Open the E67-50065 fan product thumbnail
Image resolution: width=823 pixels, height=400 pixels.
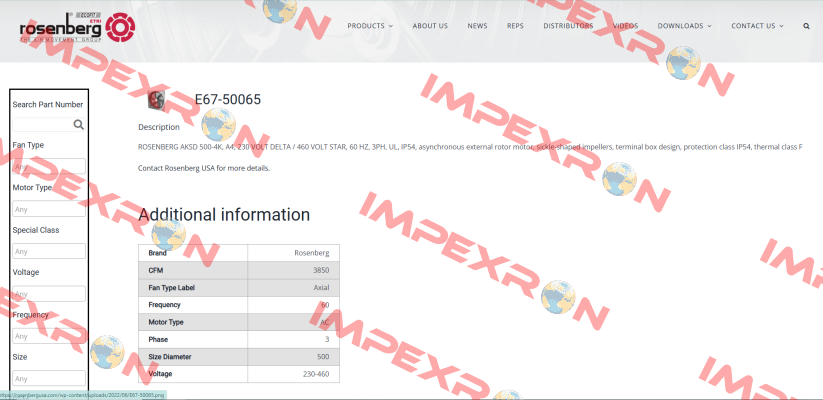coord(156,100)
